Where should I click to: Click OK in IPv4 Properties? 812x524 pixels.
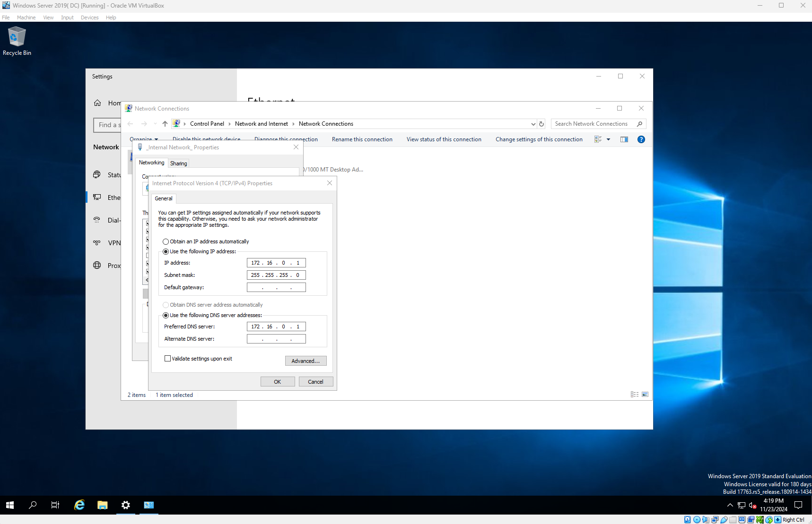tap(278, 382)
